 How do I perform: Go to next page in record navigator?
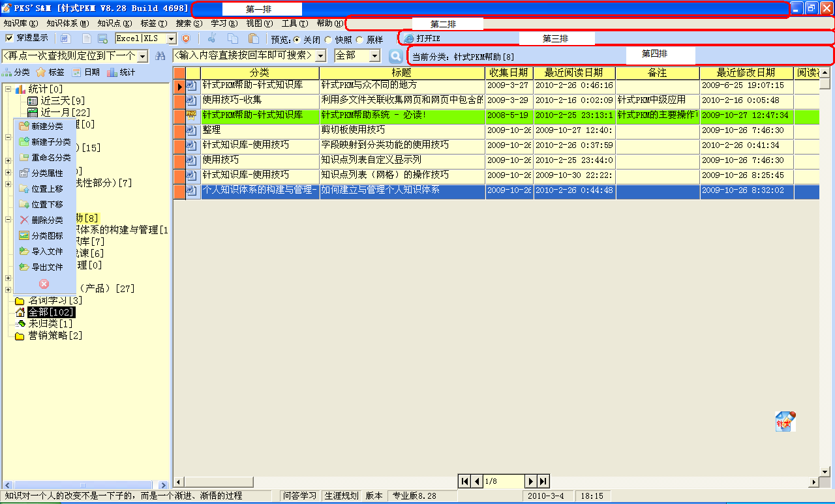[530, 481]
